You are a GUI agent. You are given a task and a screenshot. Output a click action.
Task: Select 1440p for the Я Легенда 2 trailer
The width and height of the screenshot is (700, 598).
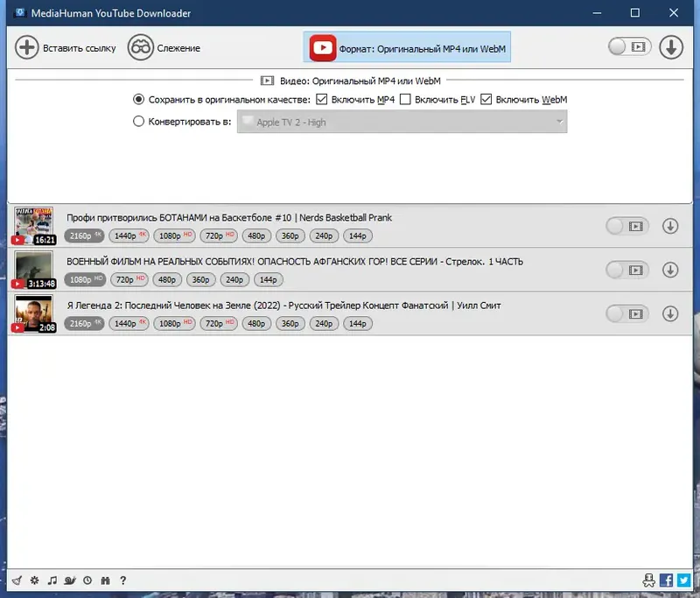129,323
